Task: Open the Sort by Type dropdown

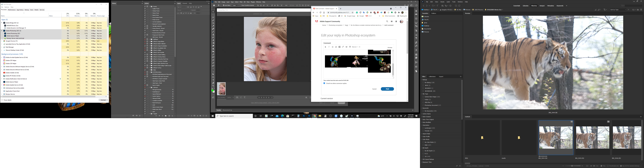Action: tap(618, 10)
